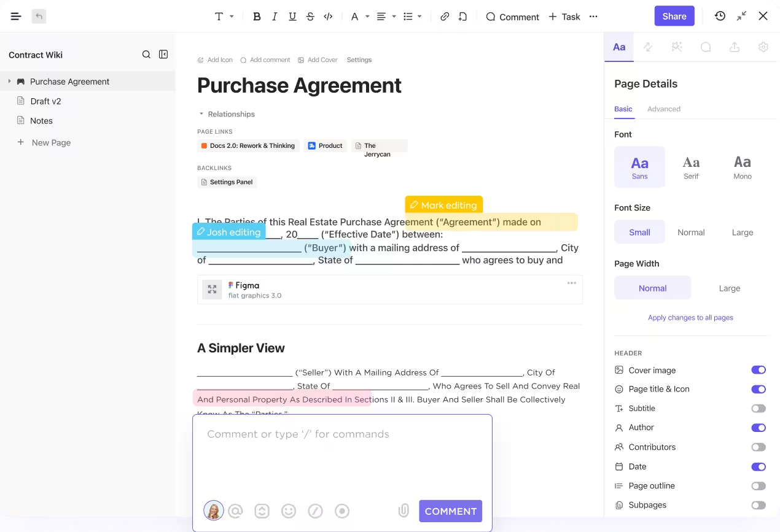
Task: Enable the Subtitle toggle
Action: click(x=759, y=408)
